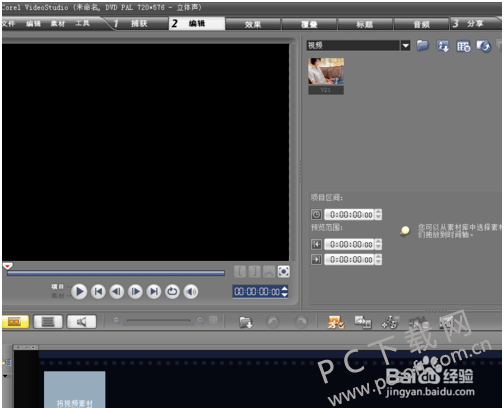504x408 pixels.
Task: Open the 工具 (Tools) menu
Action: pyautogui.click(x=82, y=23)
